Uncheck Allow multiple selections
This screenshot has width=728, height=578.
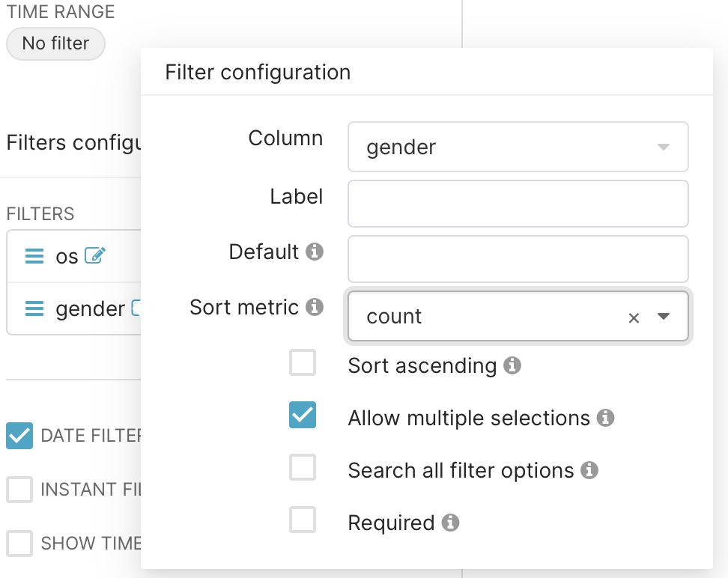tap(303, 416)
